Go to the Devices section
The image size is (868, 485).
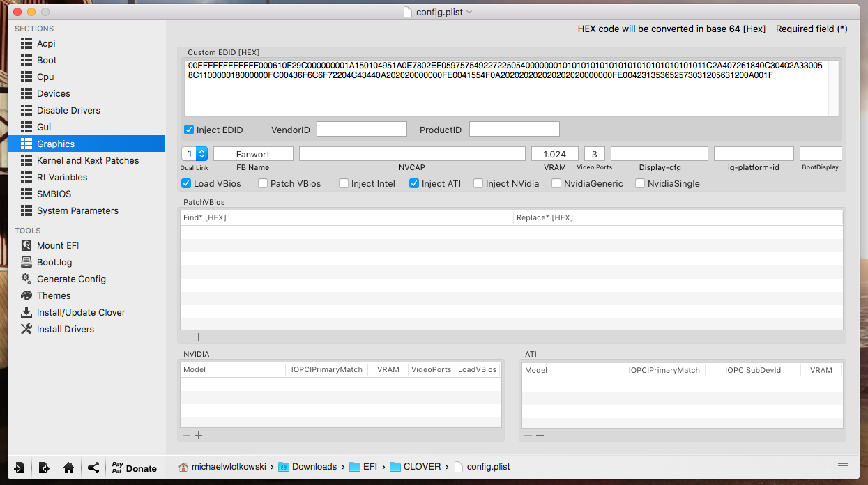tap(54, 93)
